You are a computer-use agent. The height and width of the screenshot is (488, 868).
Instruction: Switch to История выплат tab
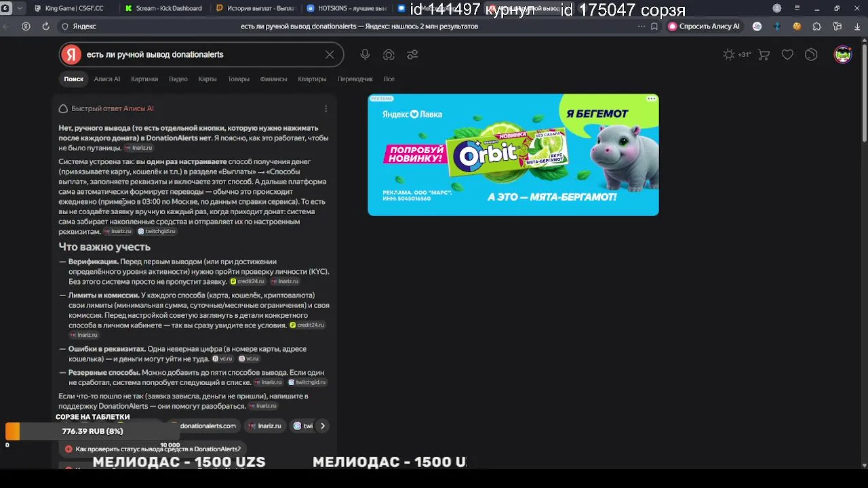(254, 8)
